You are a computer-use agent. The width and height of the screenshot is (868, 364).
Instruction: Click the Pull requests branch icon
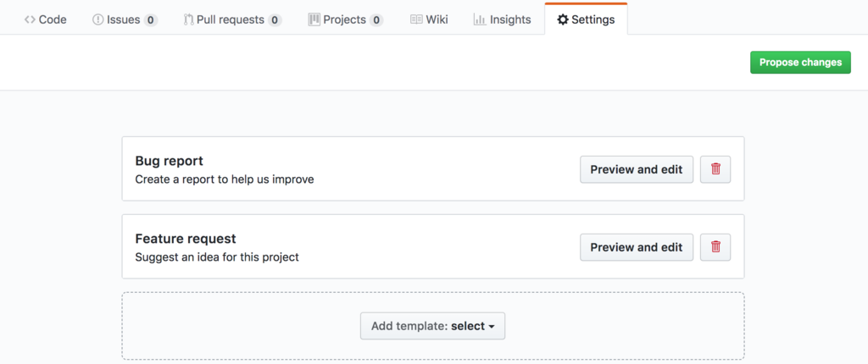[x=188, y=19]
